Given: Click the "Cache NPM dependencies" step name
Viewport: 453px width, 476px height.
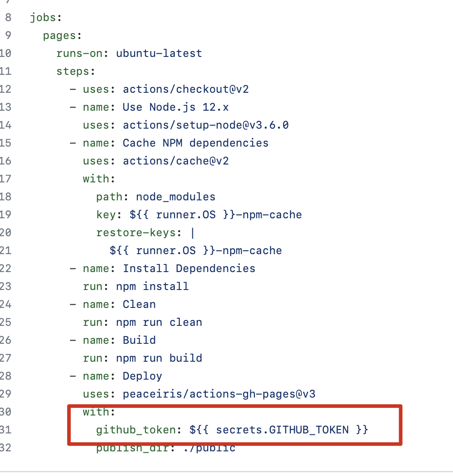Looking at the screenshot, I should click(x=196, y=143).
